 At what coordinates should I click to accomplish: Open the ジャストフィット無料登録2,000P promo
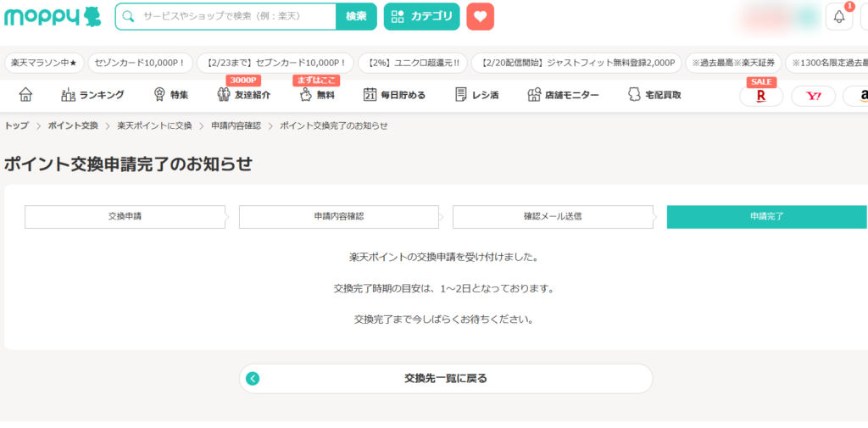tap(576, 63)
